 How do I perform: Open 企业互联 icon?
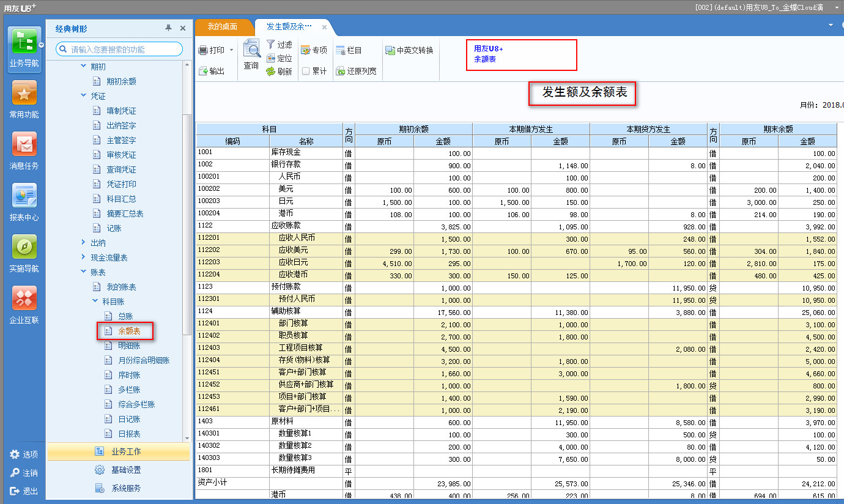[24, 299]
